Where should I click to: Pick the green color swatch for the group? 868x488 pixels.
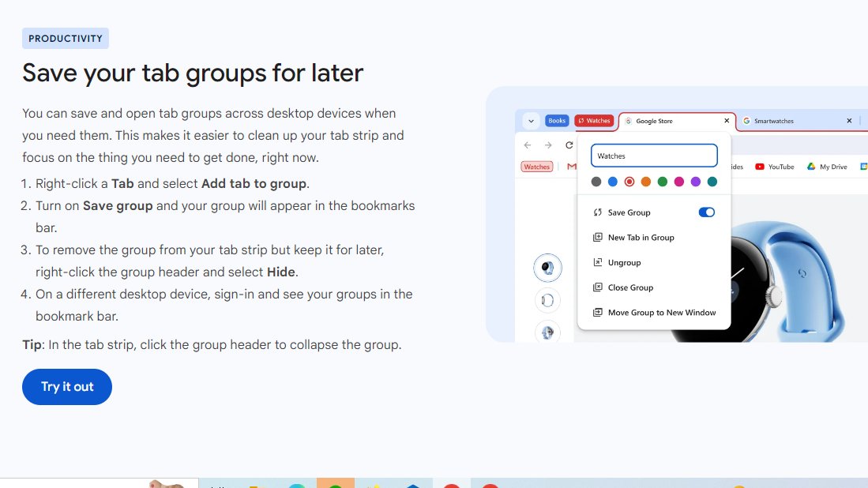coord(662,182)
